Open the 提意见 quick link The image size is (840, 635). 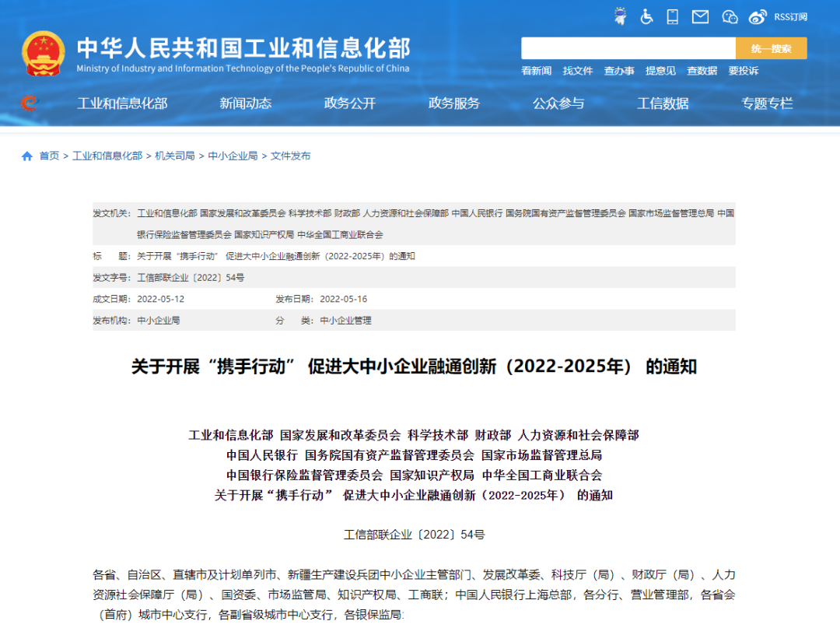(660, 71)
